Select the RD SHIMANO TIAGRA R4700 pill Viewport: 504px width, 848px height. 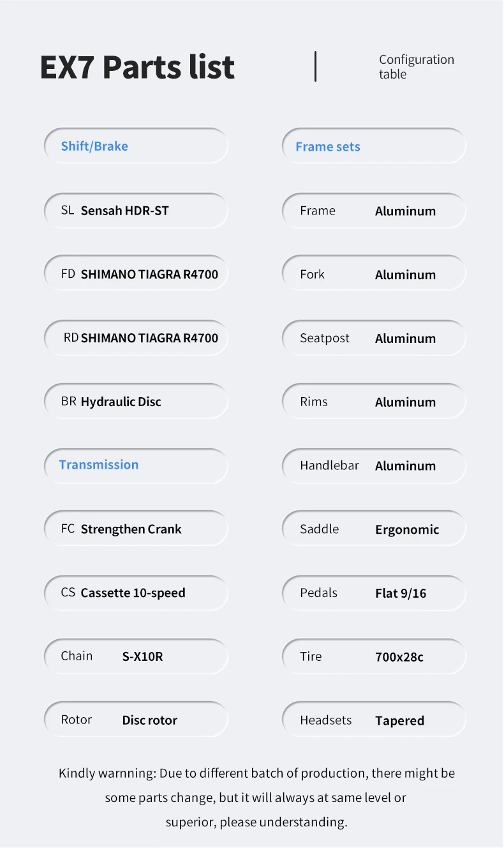coord(136,337)
